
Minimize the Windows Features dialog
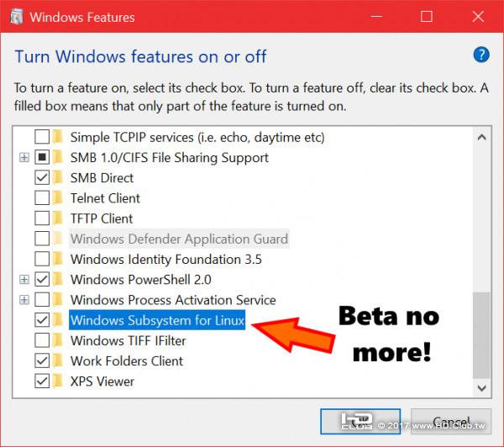tap(376, 16)
